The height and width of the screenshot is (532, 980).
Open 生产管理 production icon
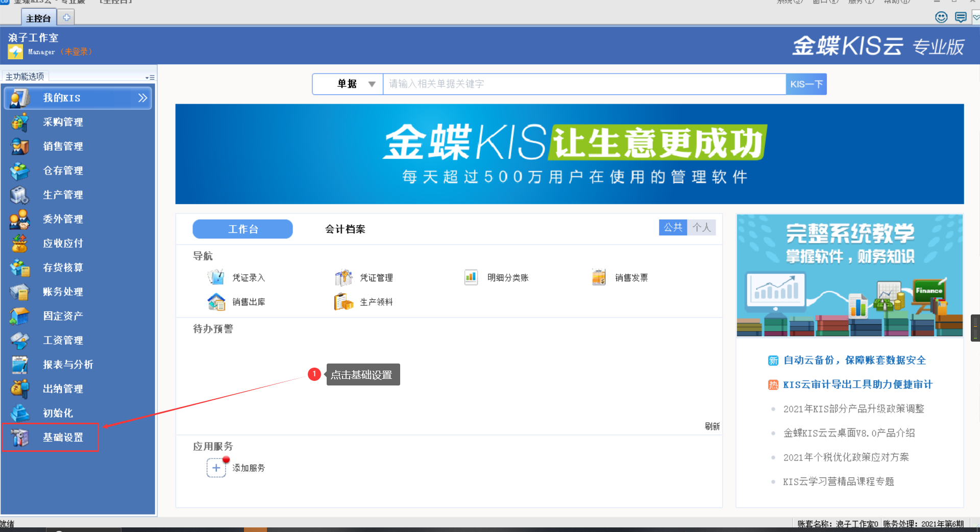[x=19, y=195]
